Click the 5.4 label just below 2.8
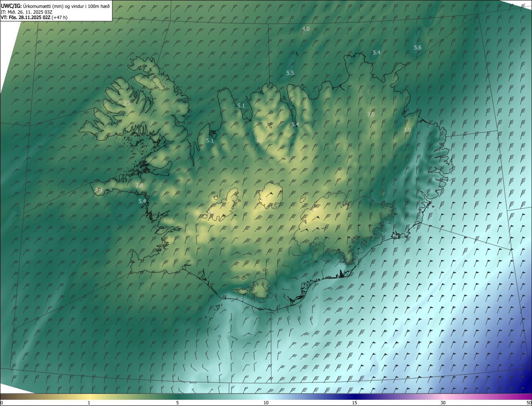The width and height of the screenshot is (532, 406). click(142, 201)
